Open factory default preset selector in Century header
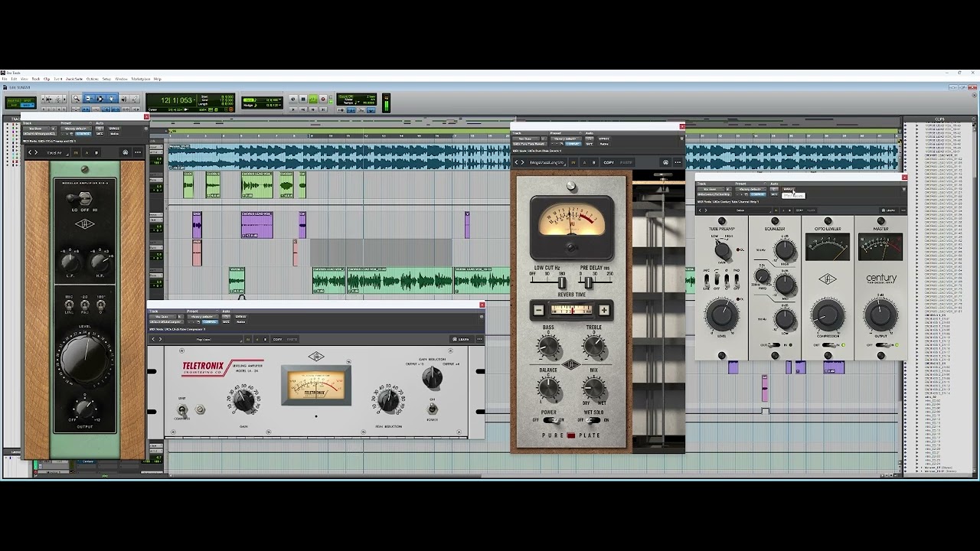 click(x=750, y=189)
